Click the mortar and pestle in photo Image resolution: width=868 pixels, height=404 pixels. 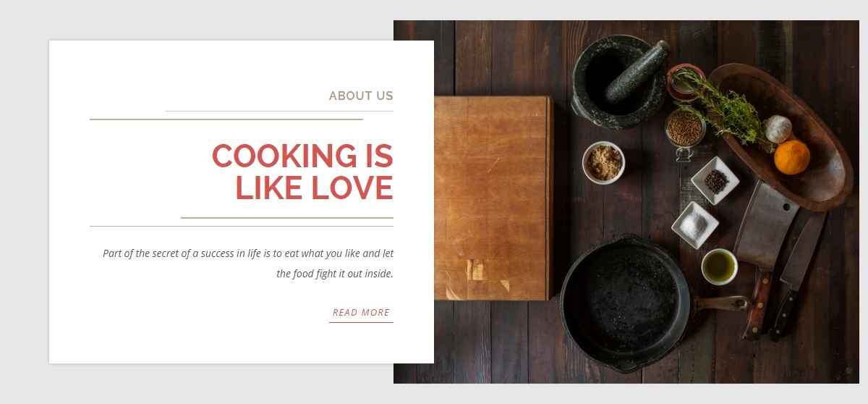pos(620,80)
